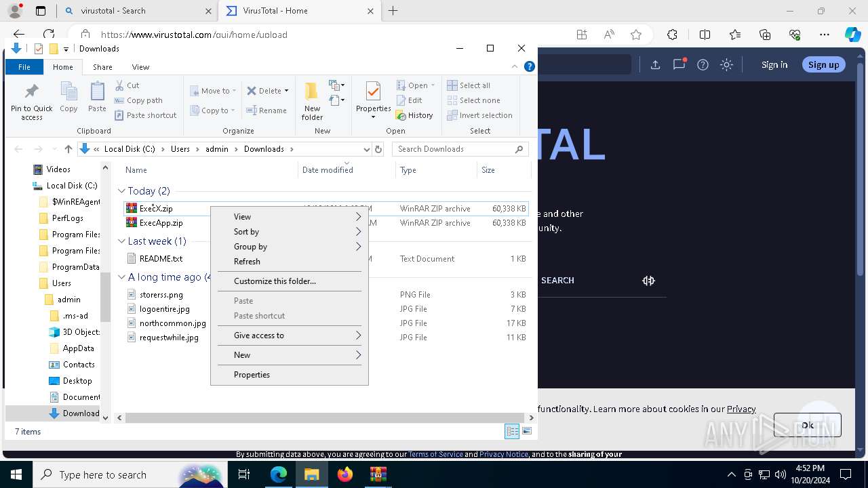Collapse the ribbon with chevron
This screenshot has width=868, height=488.
click(x=515, y=66)
